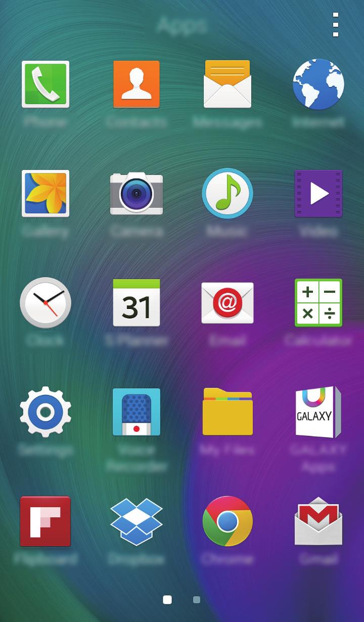This screenshot has width=364, height=622.
Task: Open the Messages envelope app
Action: (x=227, y=84)
